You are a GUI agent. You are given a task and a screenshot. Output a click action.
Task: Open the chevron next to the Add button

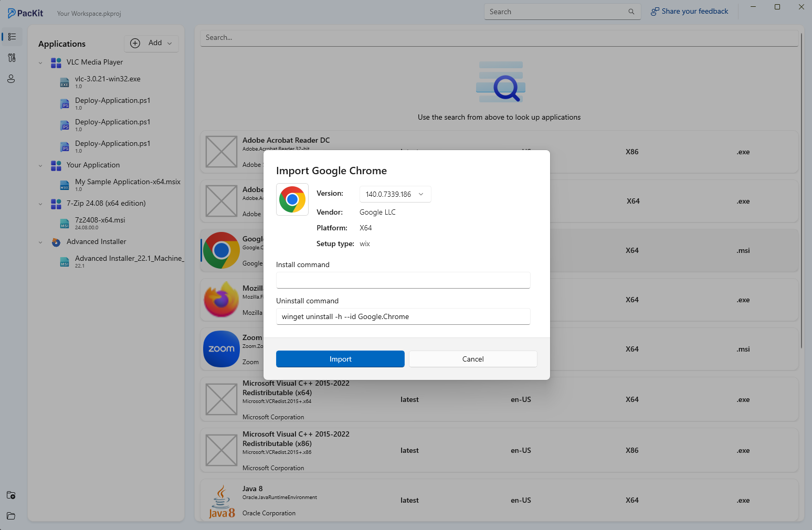tap(169, 43)
